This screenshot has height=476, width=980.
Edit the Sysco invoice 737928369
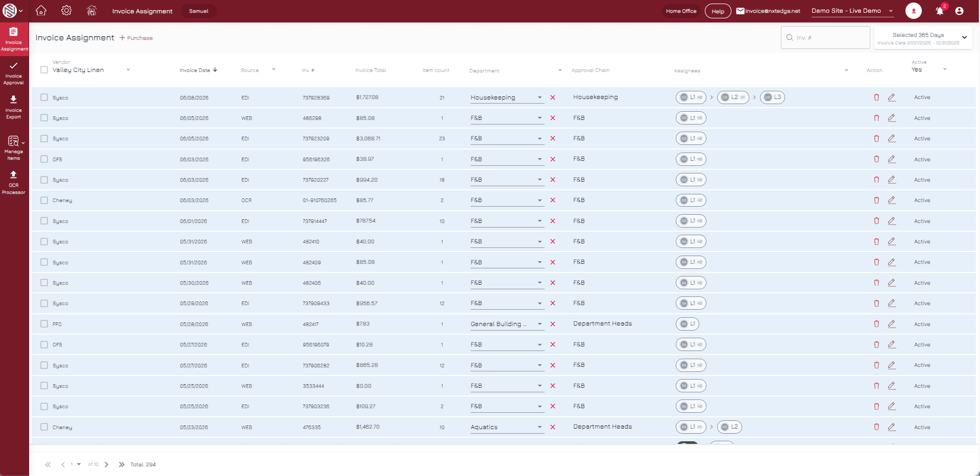pos(892,97)
